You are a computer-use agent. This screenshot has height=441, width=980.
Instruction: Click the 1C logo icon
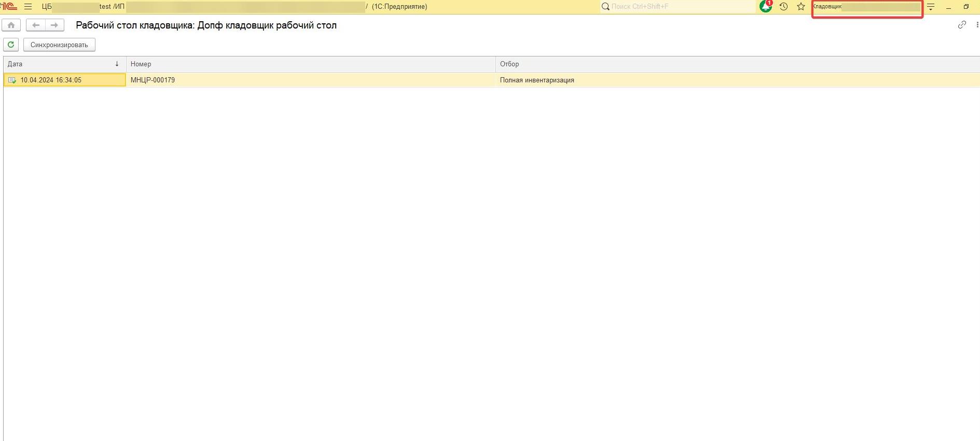coord(9,7)
